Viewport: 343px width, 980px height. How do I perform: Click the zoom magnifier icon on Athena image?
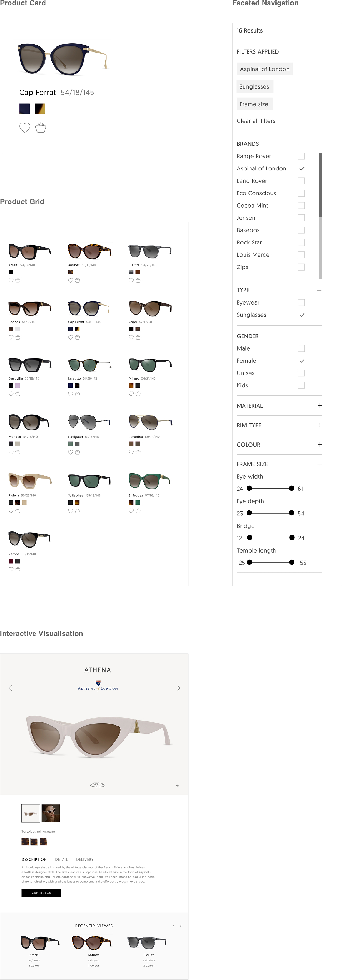click(177, 786)
